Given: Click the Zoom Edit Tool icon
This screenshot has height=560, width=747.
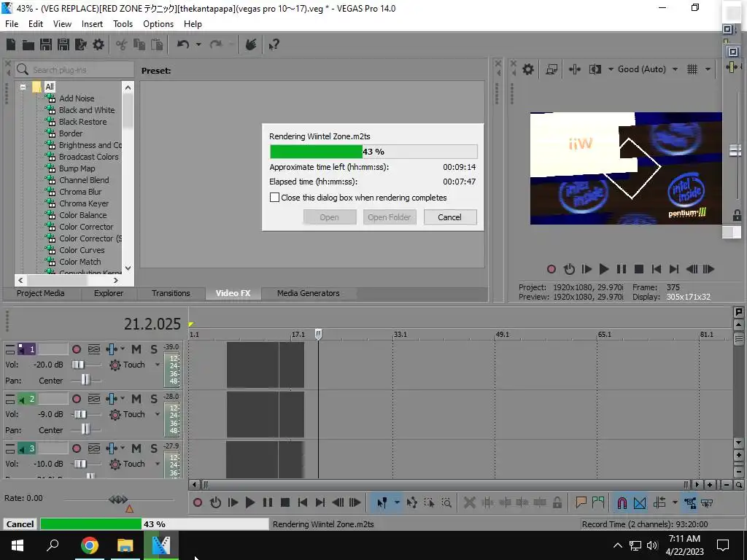Looking at the screenshot, I should (x=446, y=502).
